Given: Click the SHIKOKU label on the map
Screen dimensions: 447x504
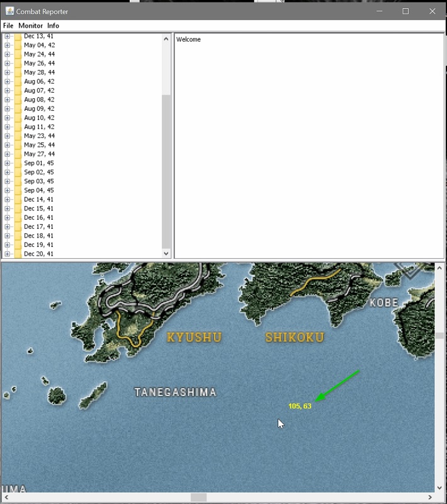Looking at the screenshot, I should point(295,338).
